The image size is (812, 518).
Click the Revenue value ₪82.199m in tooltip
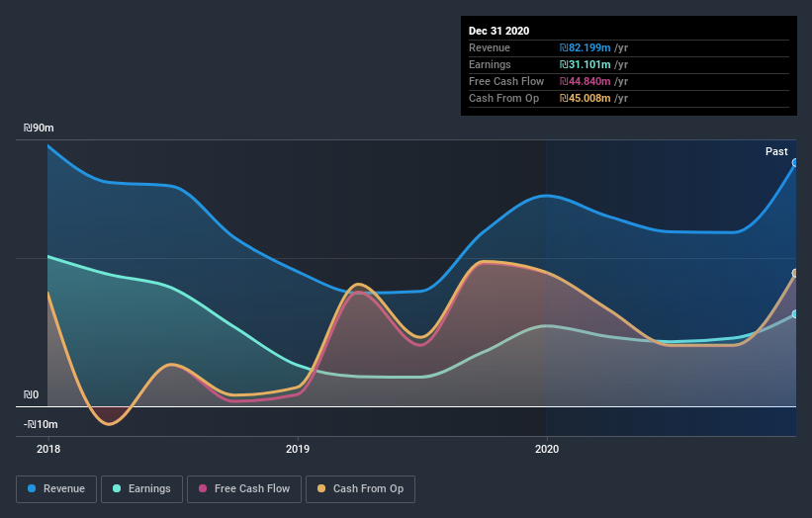tap(586, 47)
